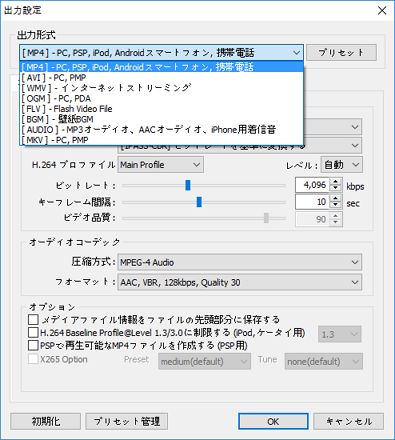Click the video quality field showing 90
The height and width of the screenshot is (440, 395).
[313, 219]
